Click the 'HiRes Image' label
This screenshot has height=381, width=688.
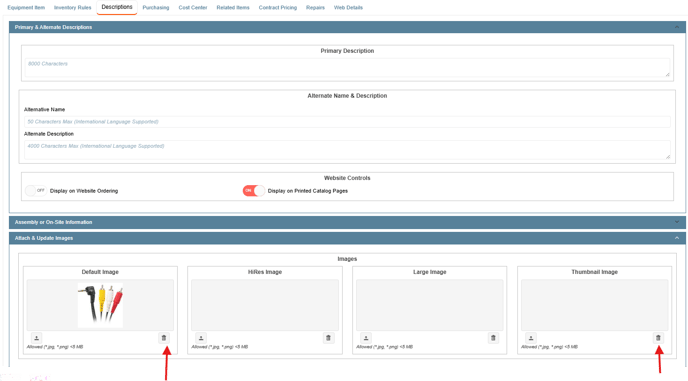265,272
